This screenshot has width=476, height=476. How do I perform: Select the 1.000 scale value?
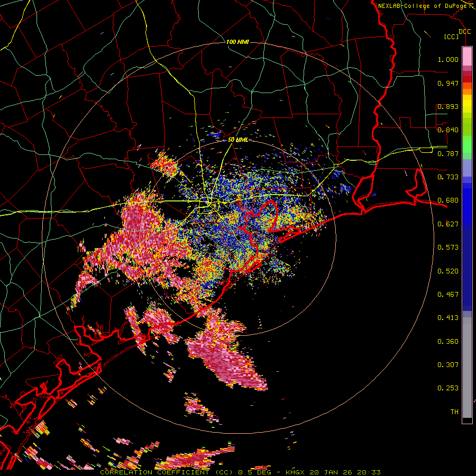coord(448,59)
